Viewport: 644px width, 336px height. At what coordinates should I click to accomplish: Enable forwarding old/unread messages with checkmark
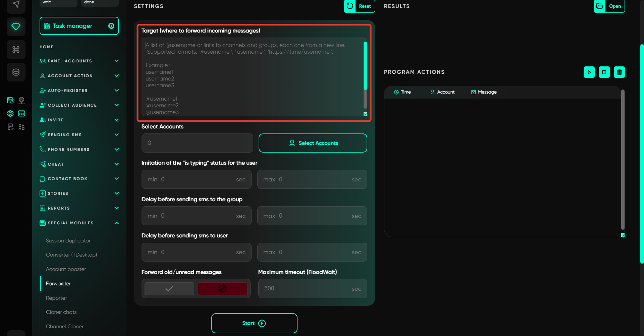point(169,288)
